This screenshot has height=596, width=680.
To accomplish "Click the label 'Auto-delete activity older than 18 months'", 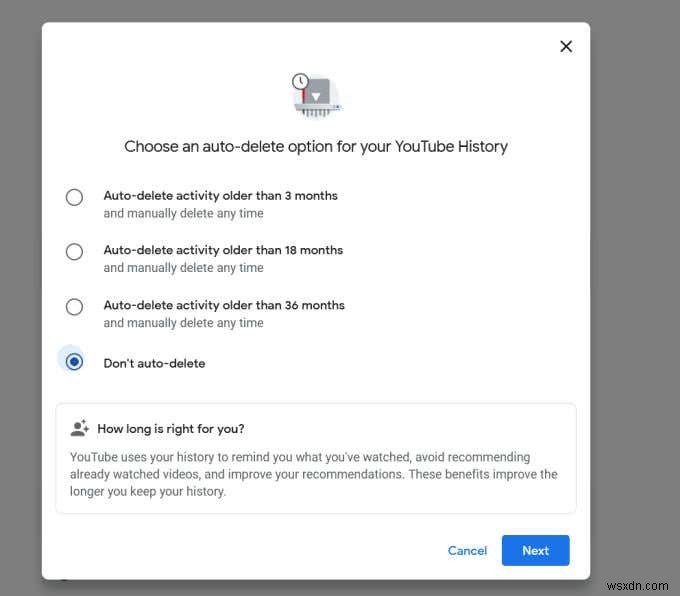I will [223, 250].
